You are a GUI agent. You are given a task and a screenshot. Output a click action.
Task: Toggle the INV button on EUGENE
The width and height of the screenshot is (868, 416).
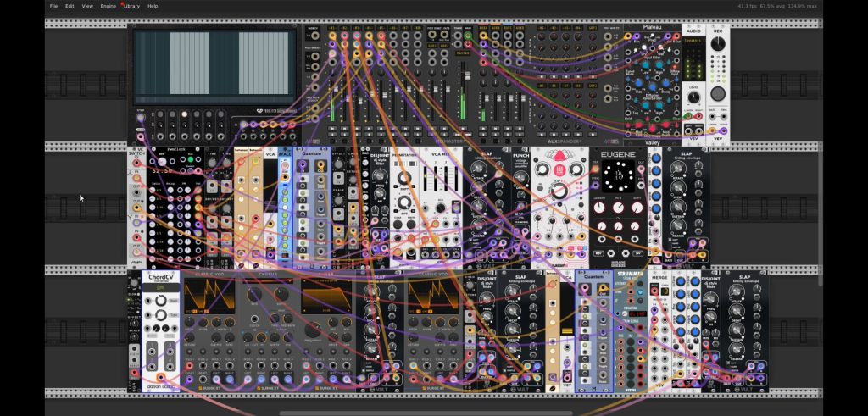pos(637,253)
